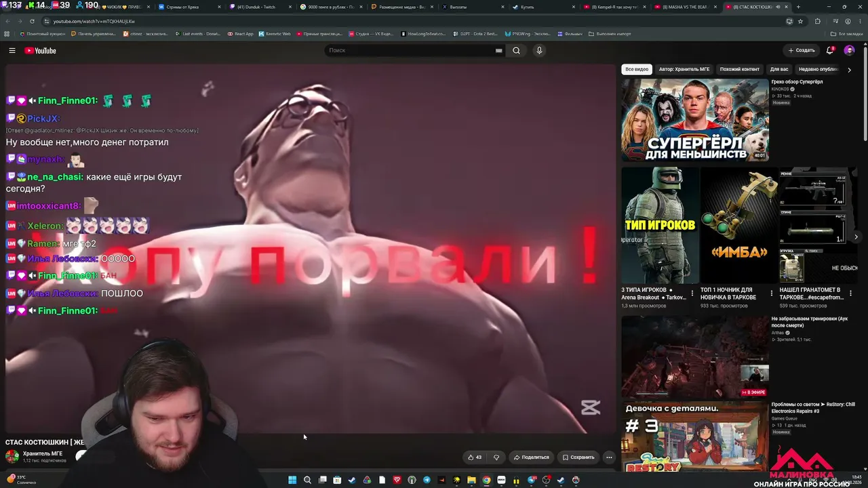Open the 'СУПЕРГЁРЛ для меньшинств' thumbnail
This screenshot has width=868, height=488.
695,120
